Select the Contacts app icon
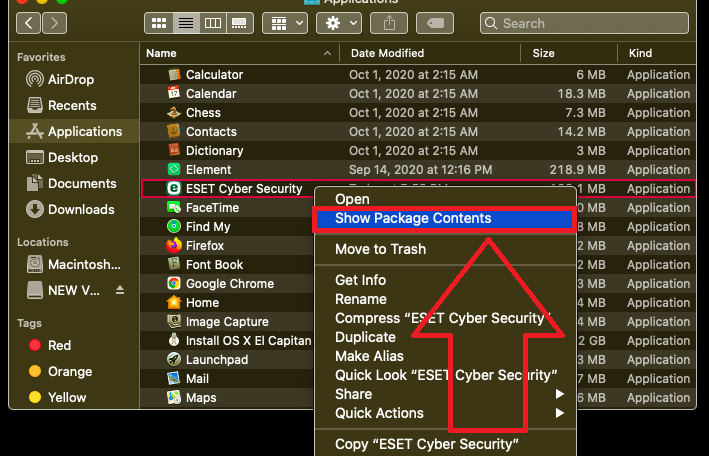Screen dimensions: 709x456 (174, 132)
